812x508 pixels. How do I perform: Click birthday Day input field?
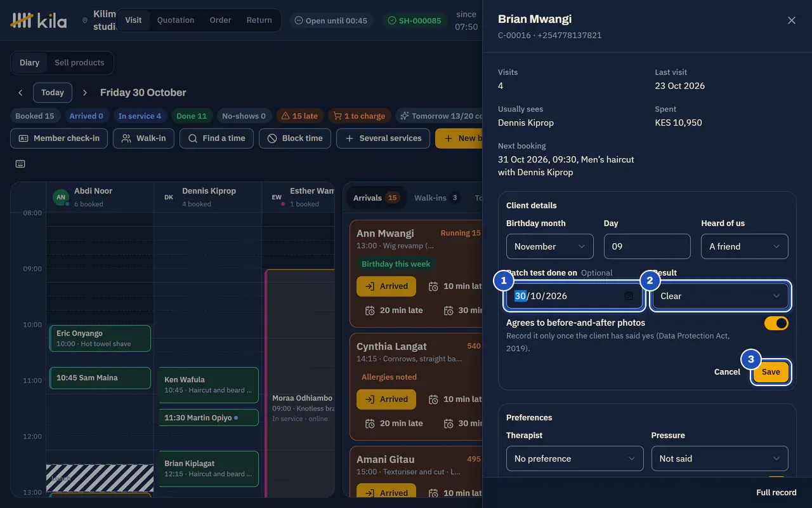(647, 246)
